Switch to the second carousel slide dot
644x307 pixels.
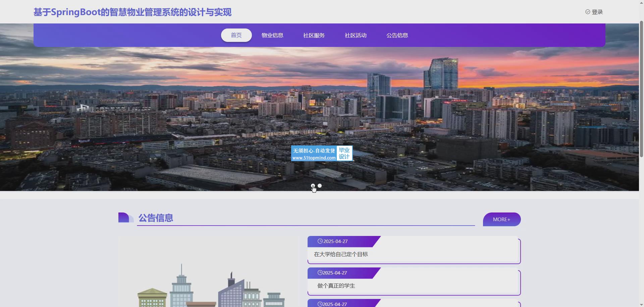pyautogui.click(x=320, y=186)
